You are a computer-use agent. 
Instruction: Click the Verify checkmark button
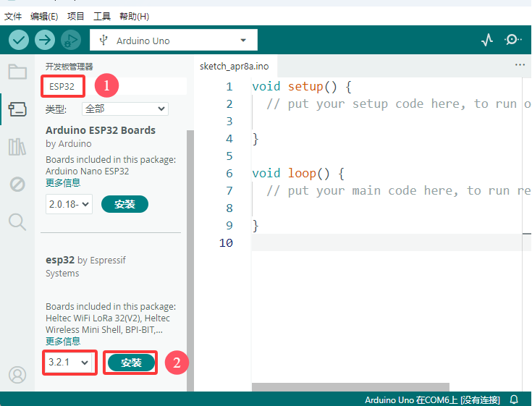point(19,40)
